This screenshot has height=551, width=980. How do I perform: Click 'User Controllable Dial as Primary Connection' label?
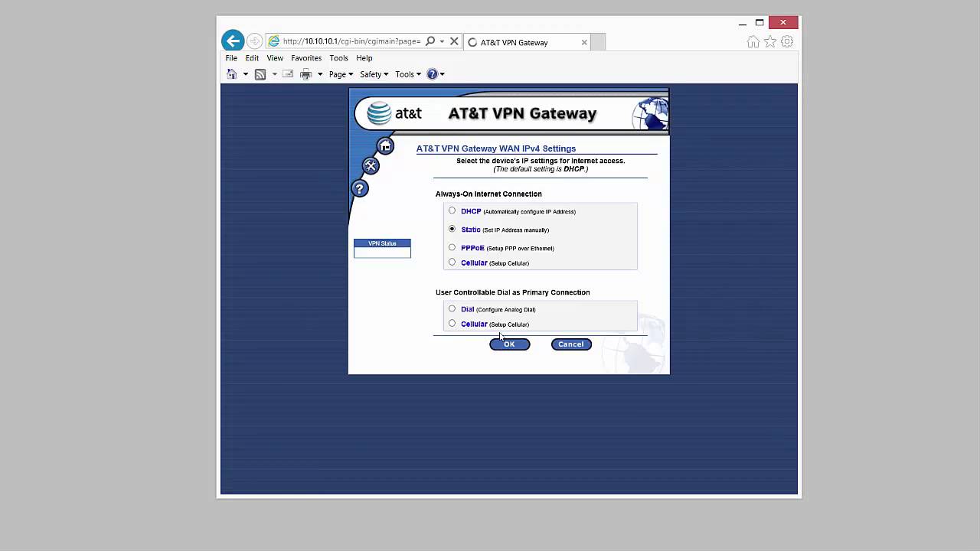point(513,292)
